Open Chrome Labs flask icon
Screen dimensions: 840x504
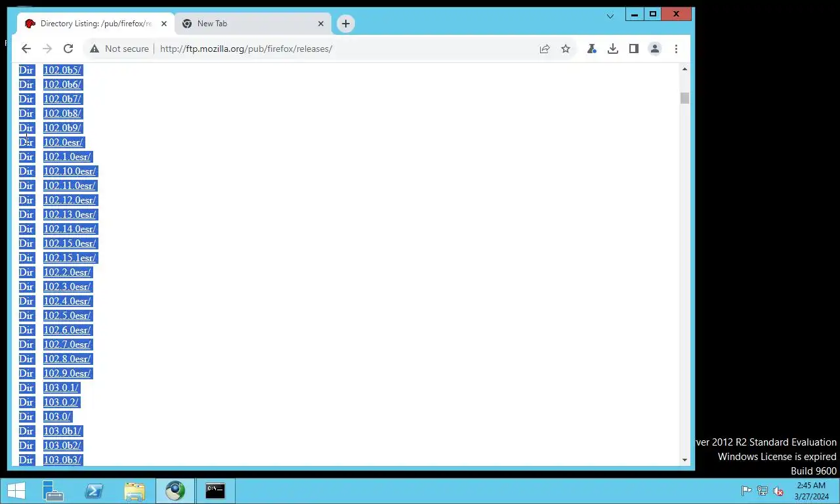(x=592, y=49)
